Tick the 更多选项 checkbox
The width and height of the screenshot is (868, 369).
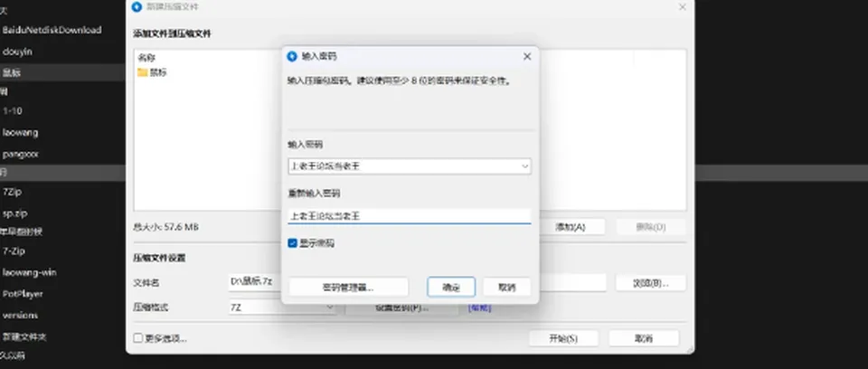coord(138,338)
